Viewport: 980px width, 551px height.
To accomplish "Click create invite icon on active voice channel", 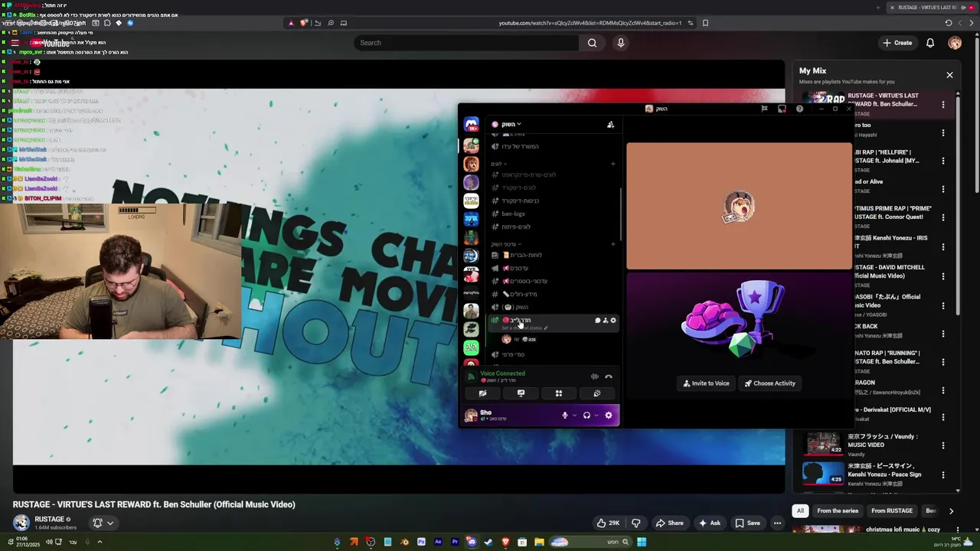I will coord(606,321).
